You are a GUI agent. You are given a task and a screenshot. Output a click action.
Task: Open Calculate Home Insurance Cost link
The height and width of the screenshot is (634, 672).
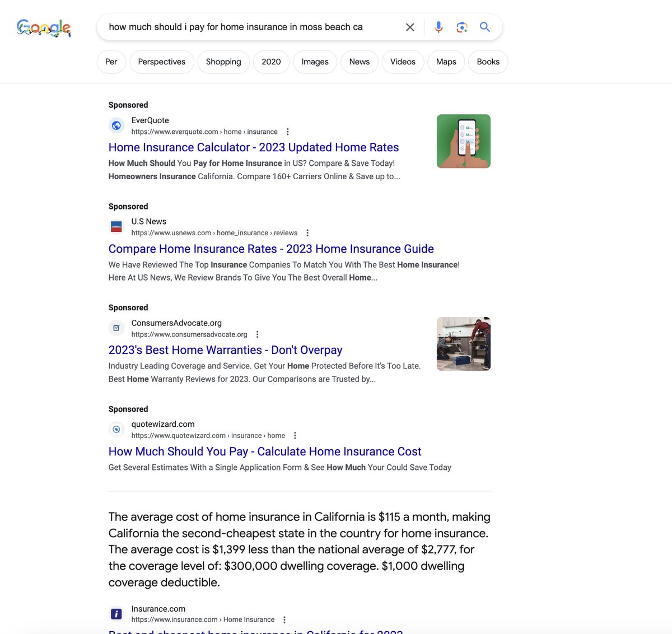pyautogui.click(x=265, y=451)
